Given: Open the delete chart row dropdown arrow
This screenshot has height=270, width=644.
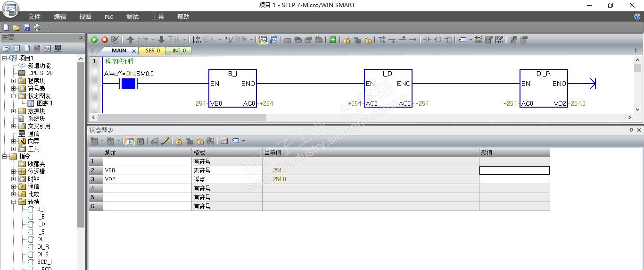Looking at the screenshot, I should pyautogui.click(x=118, y=141).
